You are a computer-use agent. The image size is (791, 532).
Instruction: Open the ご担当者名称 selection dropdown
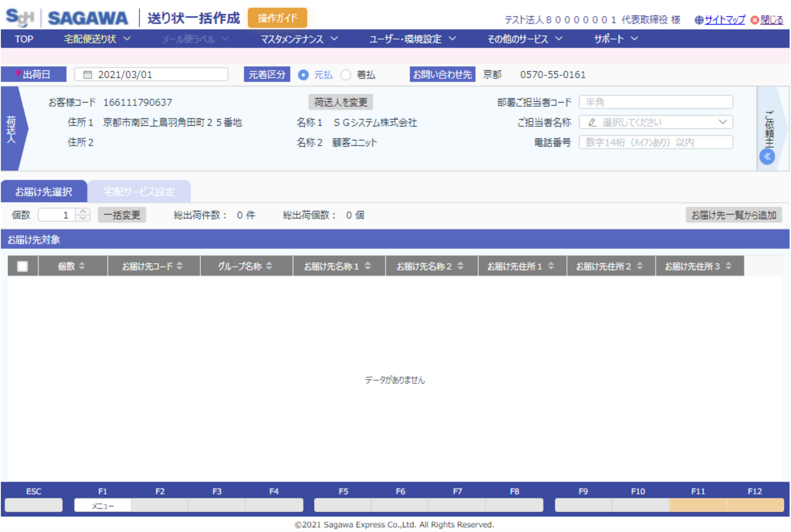[723, 122]
